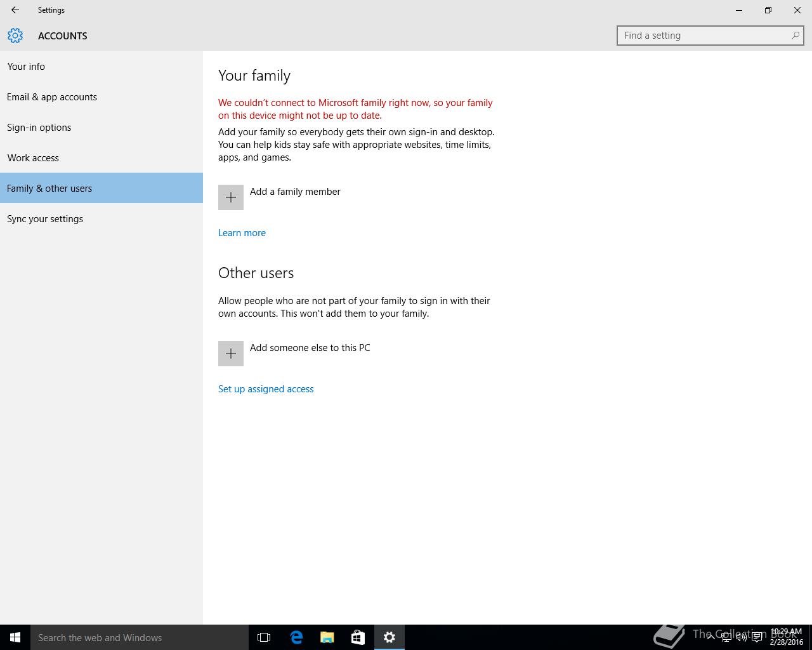Viewport: 812px width, 650px height.
Task: Open Email & app accounts
Action: pos(101,96)
